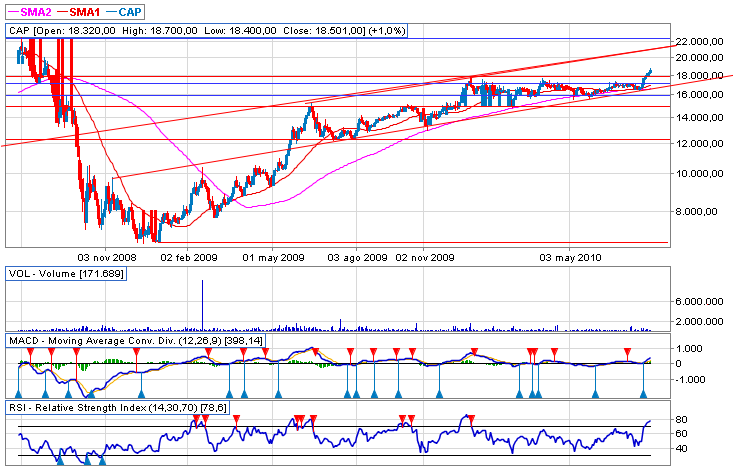745x470 pixels.
Task: Toggle the CAP series legend entry
Action: [x=131, y=10]
